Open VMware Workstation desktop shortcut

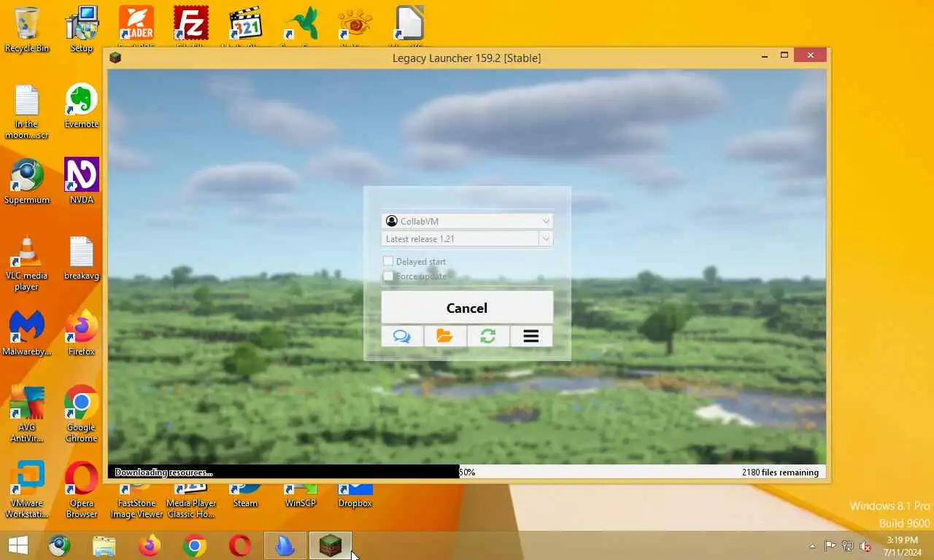tap(27, 491)
